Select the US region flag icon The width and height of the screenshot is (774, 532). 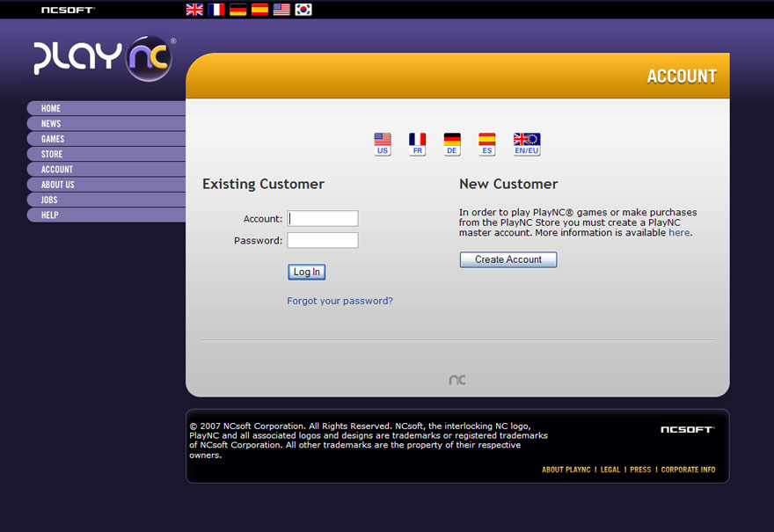383,144
